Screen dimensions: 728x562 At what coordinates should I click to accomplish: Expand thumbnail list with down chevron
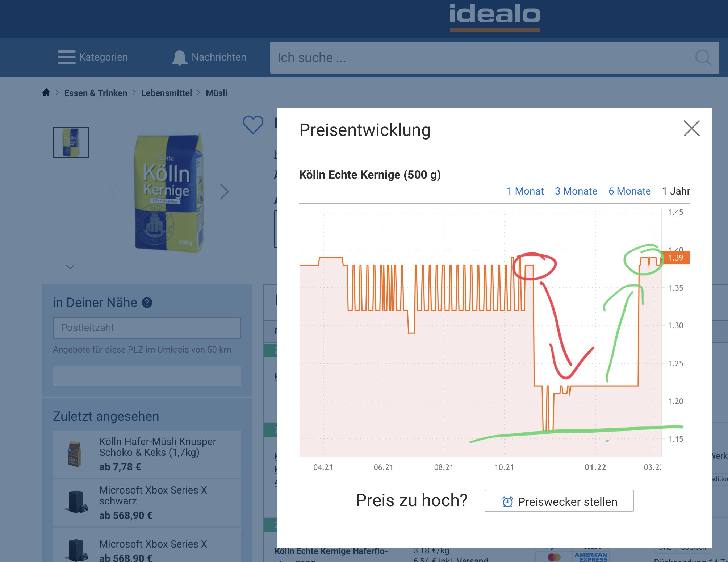coord(70,267)
